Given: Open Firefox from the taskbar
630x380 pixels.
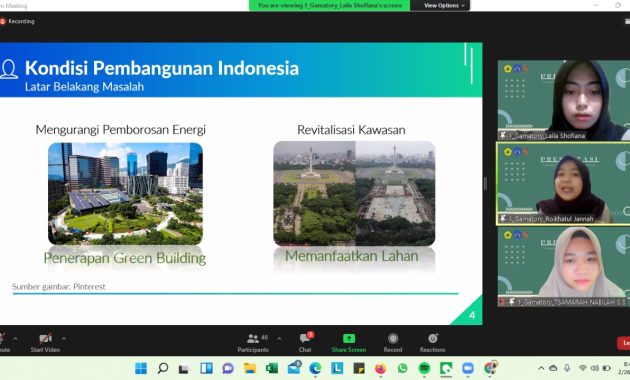Looking at the screenshot, I should (x=380, y=368).
